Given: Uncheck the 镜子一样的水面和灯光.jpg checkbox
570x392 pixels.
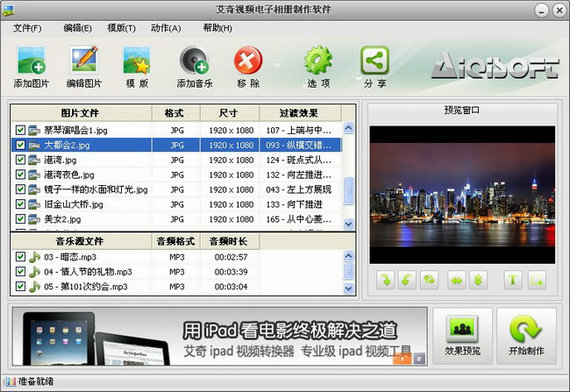Looking at the screenshot, I should pyautogui.click(x=20, y=189).
